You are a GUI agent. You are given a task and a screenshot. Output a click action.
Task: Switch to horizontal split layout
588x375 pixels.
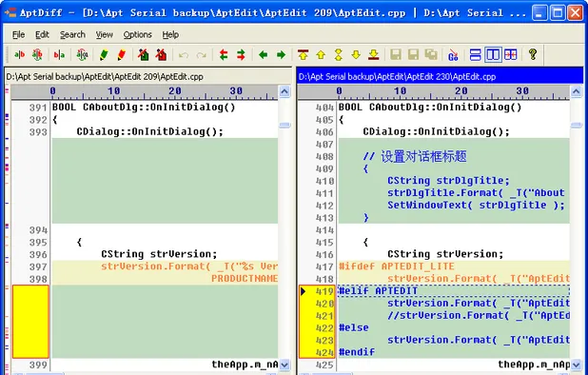point(475,55)
